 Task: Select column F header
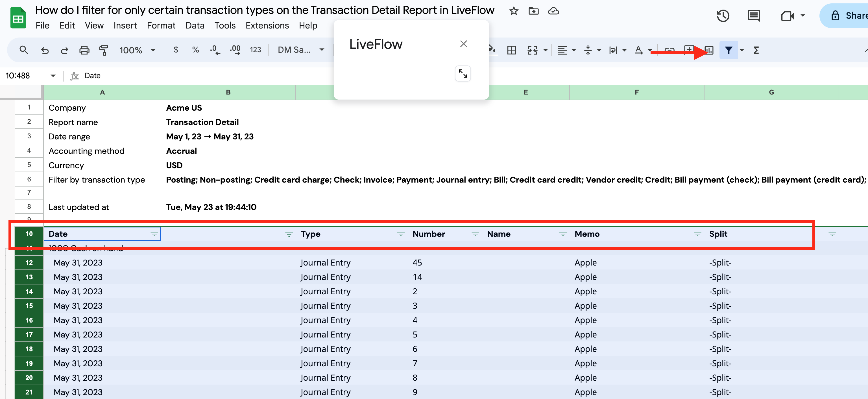pos(636,92)
